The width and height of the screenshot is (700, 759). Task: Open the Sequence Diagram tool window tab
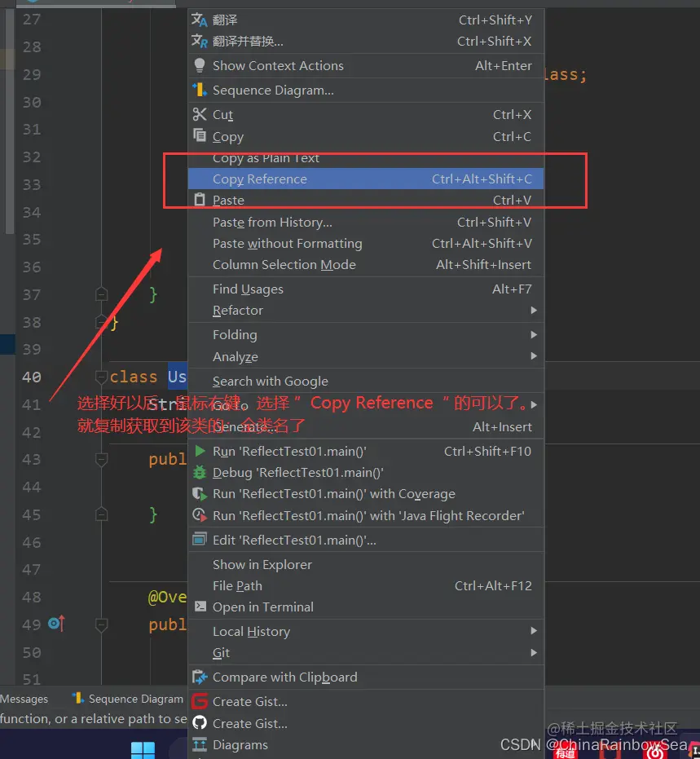coord(128,699)
